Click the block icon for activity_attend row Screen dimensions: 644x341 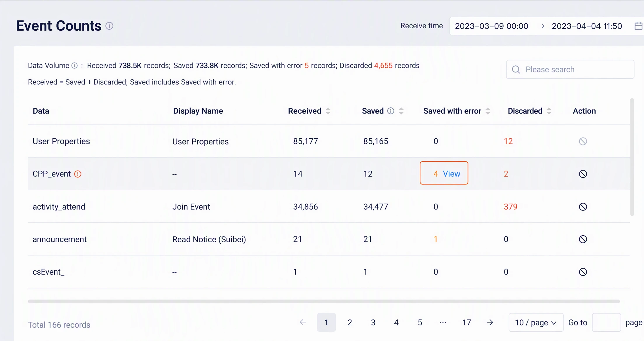tap(583, 207)
